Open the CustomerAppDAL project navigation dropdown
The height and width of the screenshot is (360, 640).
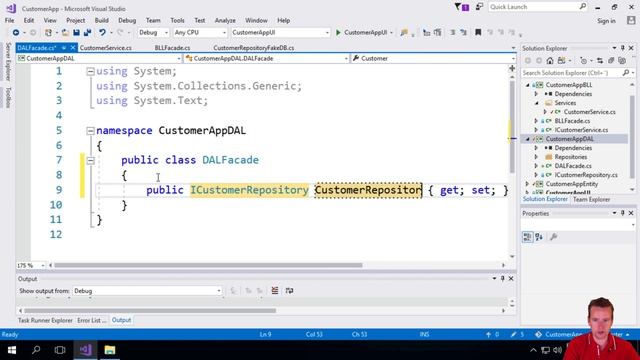click(x=99, y=58)
